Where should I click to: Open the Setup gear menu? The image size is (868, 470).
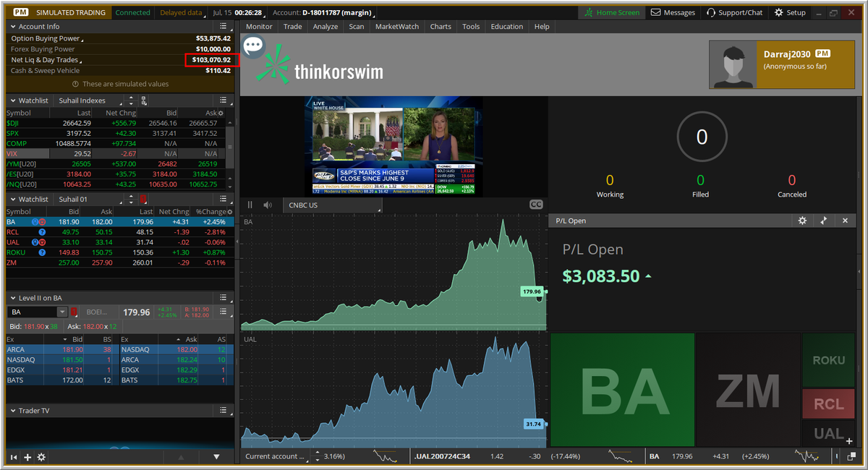[x=790, y=12]
